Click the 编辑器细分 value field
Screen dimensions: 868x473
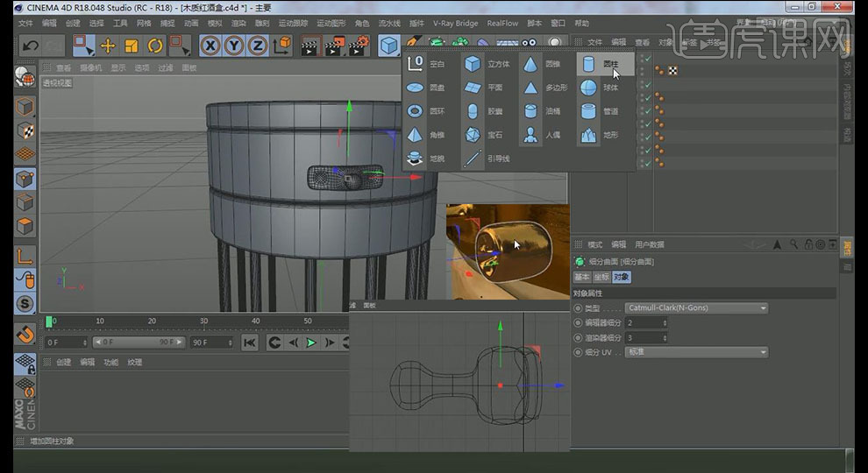click(x=646, y=322)
